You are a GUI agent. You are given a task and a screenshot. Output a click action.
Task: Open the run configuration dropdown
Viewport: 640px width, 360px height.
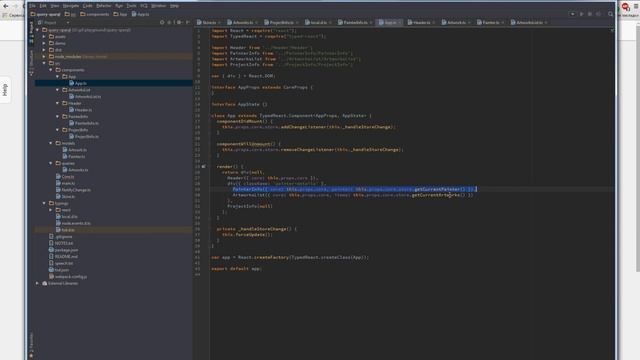click(x=572, y=14)
